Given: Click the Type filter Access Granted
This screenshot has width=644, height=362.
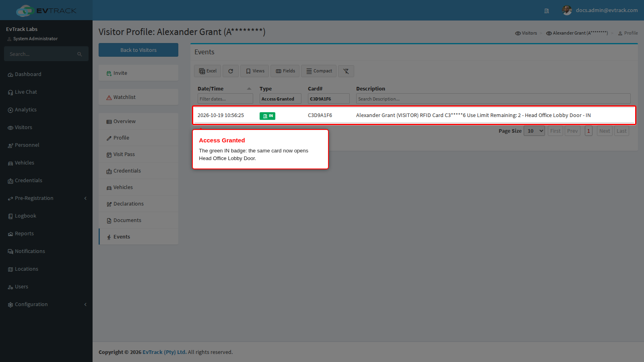Looking at the screenshot, I should [x=281, y=99].
